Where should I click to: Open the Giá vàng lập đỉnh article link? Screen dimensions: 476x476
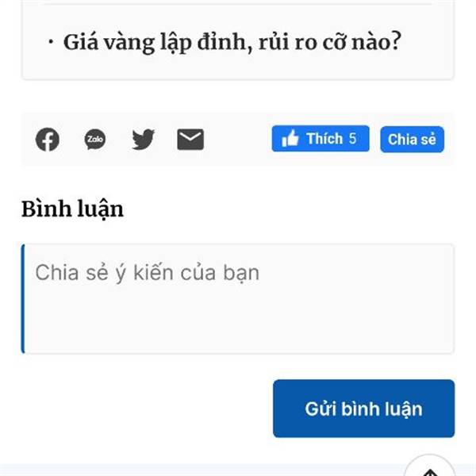click(x=232, y=42)
